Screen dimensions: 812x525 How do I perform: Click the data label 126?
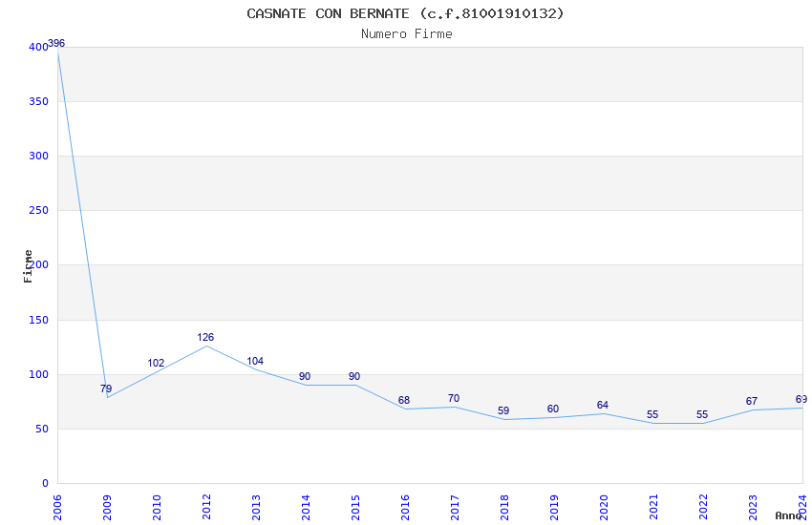click(205, 337)
